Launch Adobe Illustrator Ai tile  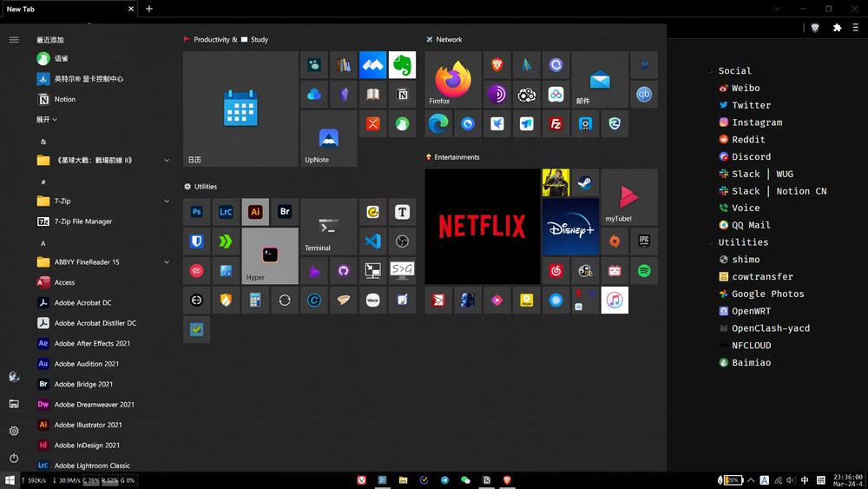point(255,212)
